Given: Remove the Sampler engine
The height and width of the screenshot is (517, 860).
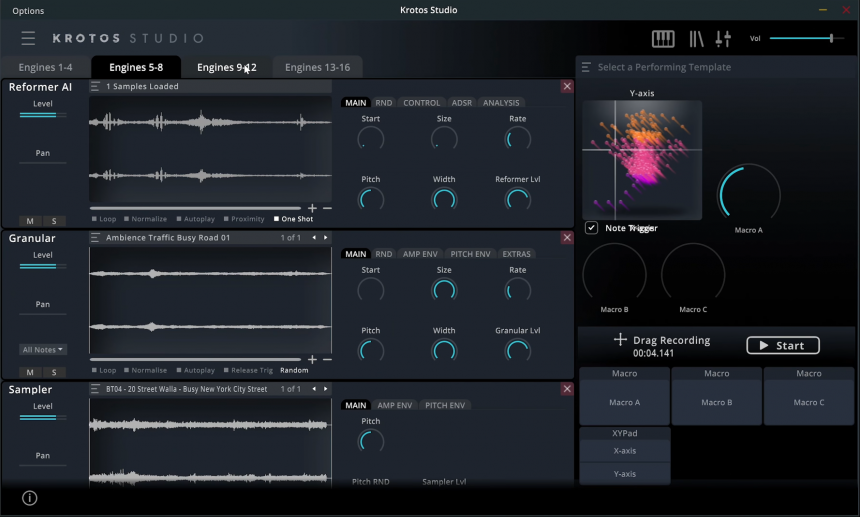Looking at the screenshot, I should pos(567,389).
